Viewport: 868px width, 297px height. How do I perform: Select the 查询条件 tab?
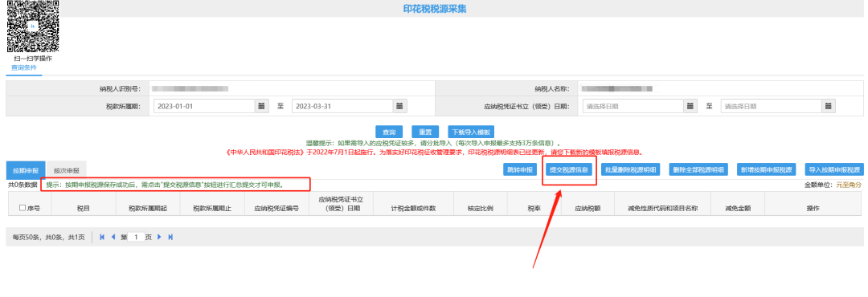click(x=24, y=67)
